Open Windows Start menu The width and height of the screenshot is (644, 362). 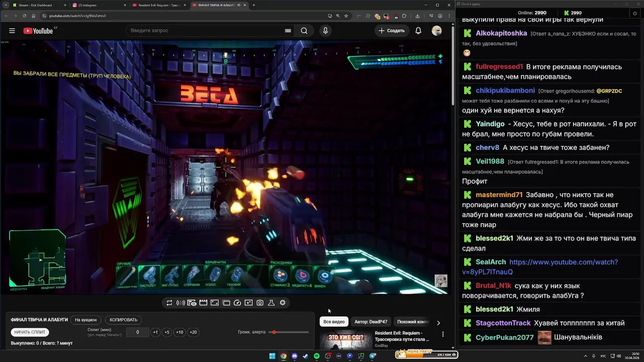(272, 356)
